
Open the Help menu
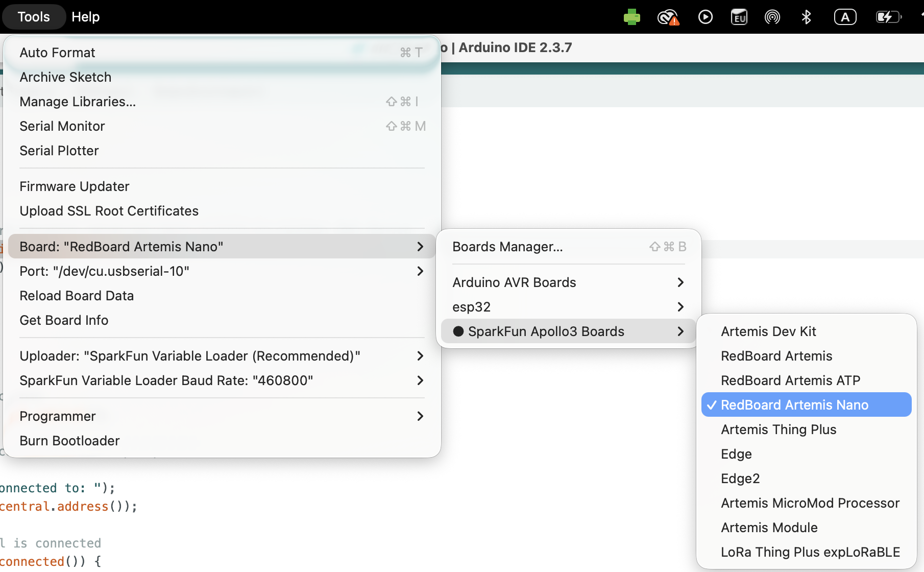(85, 16)
